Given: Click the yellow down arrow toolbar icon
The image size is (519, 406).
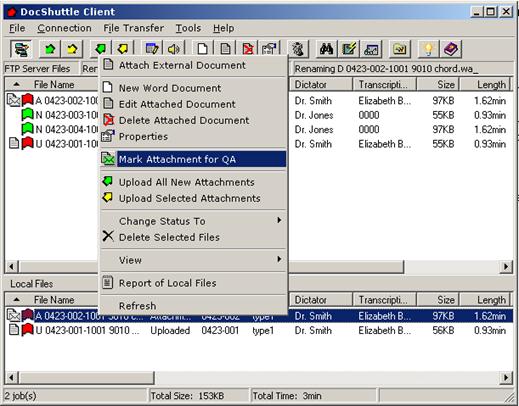Looking at the screenshot, I should point(123,49).
